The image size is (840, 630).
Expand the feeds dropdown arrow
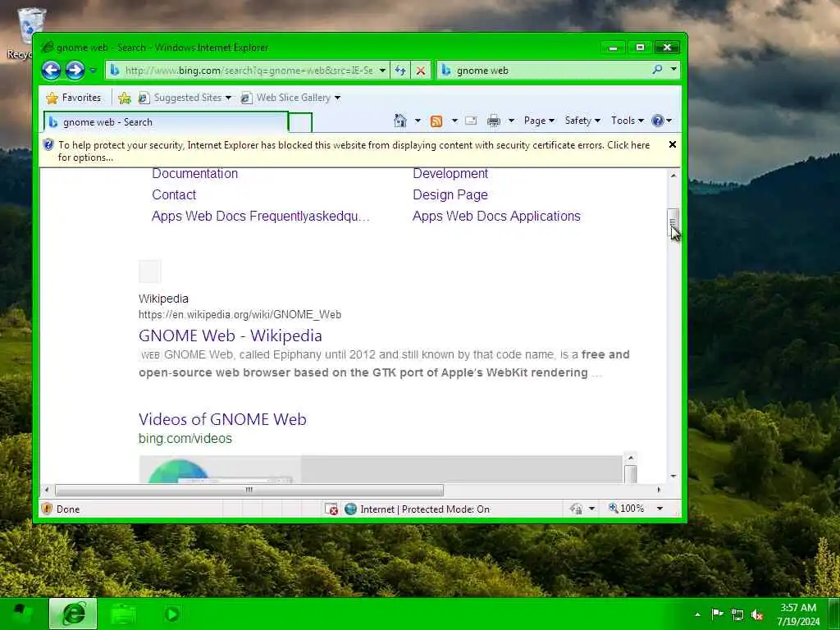[454, 121]
